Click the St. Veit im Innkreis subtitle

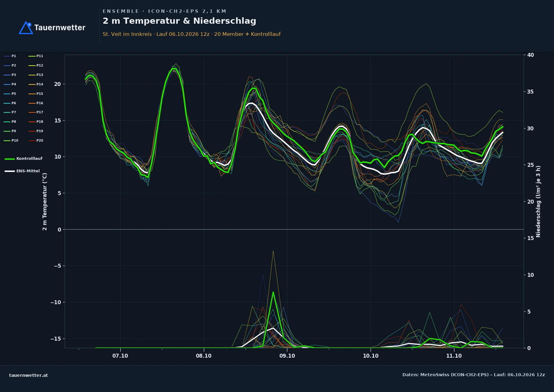coord(127,34)
